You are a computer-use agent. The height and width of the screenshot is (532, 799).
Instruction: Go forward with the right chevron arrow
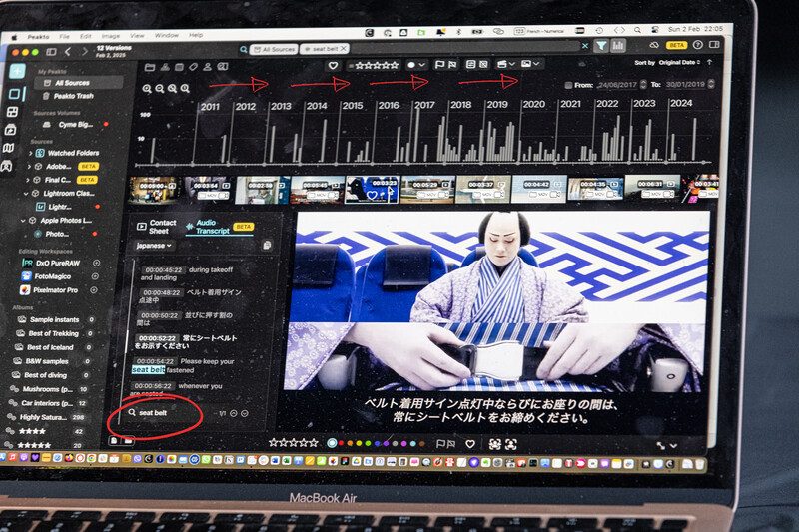pyautogui.click(x=85, y=52)
